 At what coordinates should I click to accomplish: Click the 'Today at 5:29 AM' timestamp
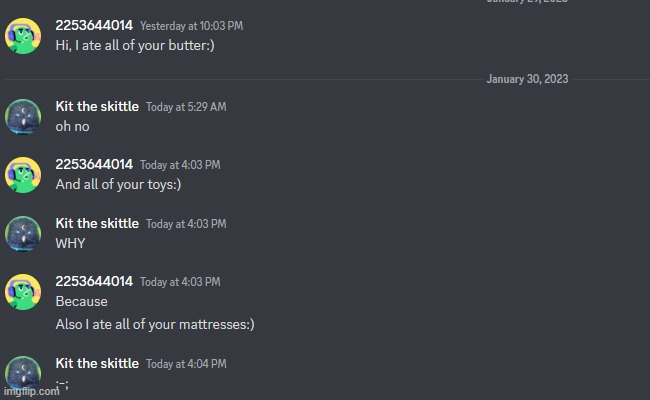click(186, 107)
